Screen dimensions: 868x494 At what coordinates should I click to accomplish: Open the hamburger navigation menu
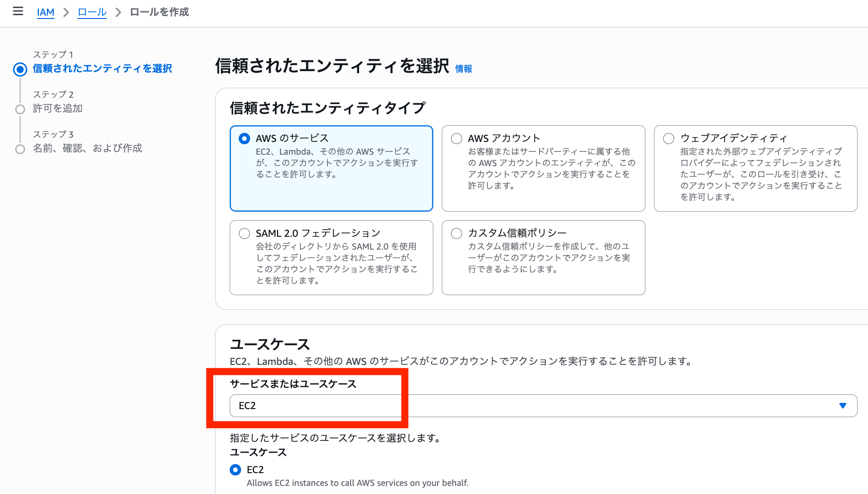[18, 11]
